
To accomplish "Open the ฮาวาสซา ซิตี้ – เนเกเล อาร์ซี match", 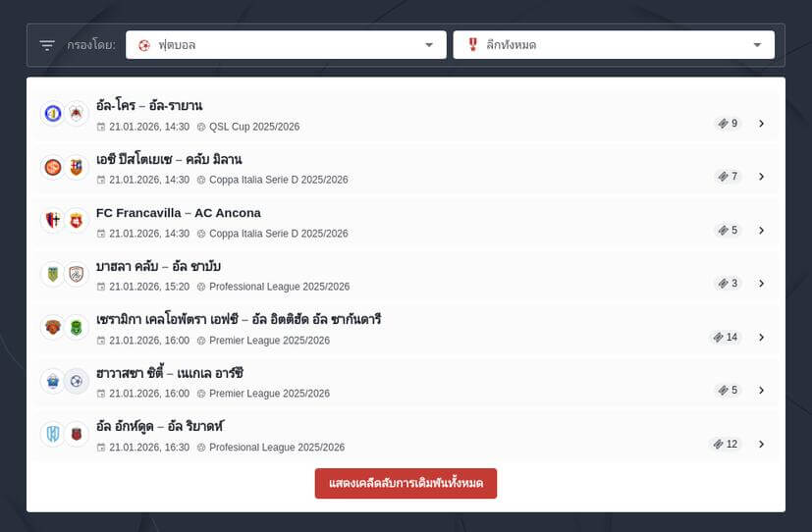I will point(169,373).
